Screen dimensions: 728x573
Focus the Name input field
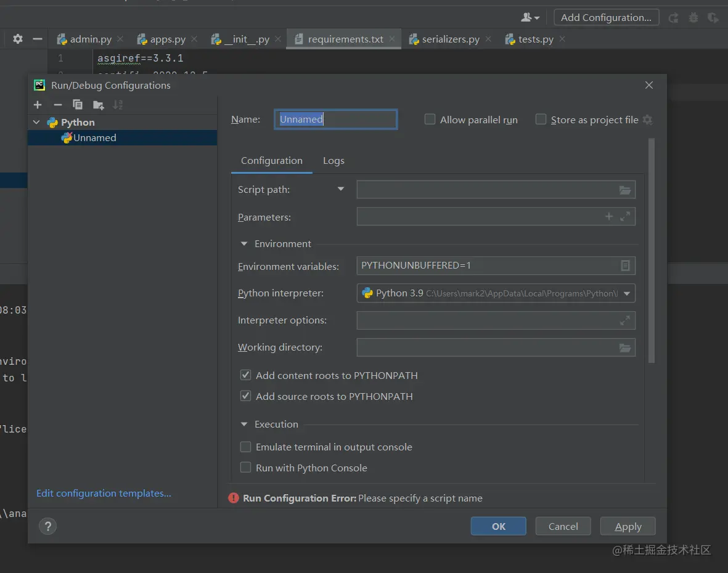336,120
